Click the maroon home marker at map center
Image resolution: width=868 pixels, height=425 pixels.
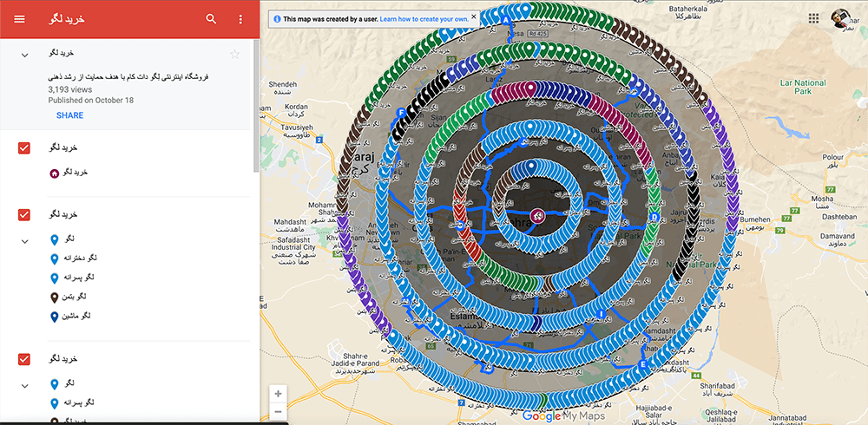pyautogui.click(x=537, y=216)
